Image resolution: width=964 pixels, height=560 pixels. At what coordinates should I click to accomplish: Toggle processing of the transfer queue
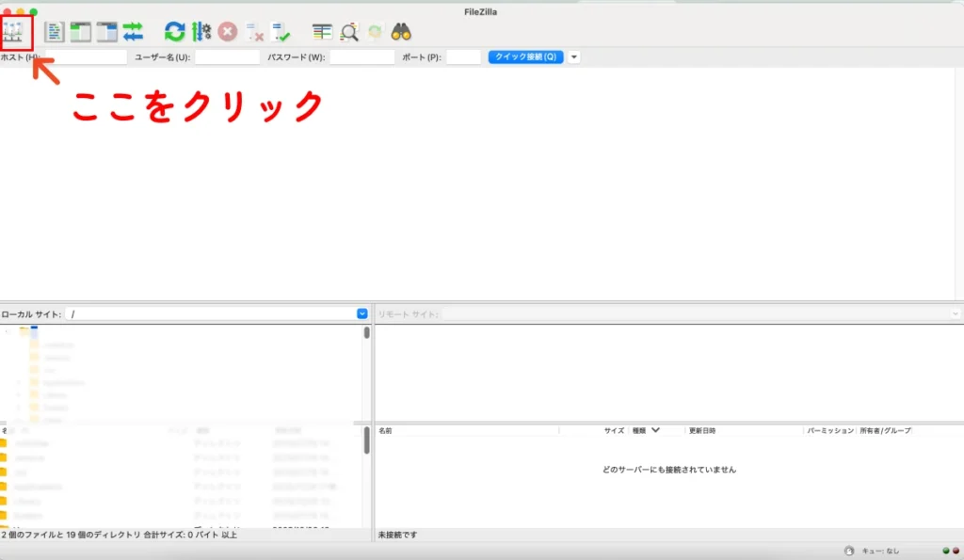tap(201, 32)
